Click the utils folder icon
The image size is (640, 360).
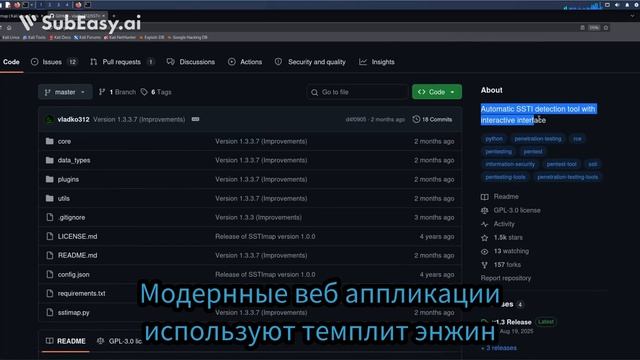click(x=49, y=198)
